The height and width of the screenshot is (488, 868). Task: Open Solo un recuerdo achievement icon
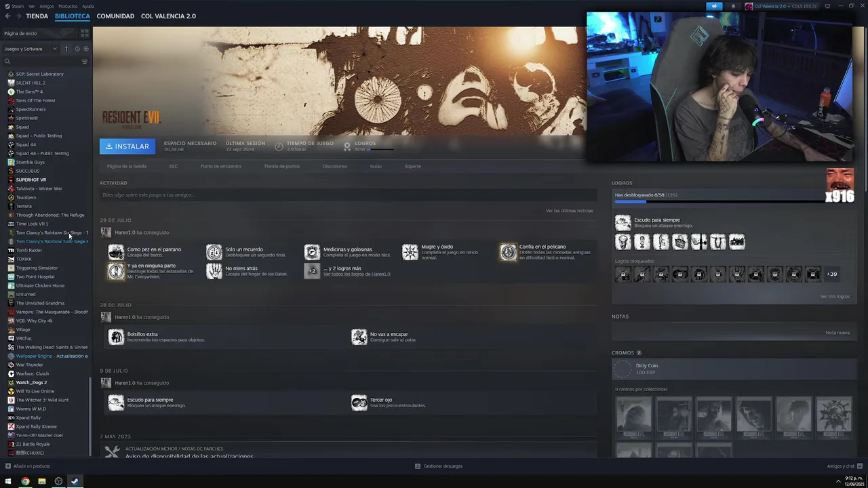pyautogui.click(x=214, y=252)
